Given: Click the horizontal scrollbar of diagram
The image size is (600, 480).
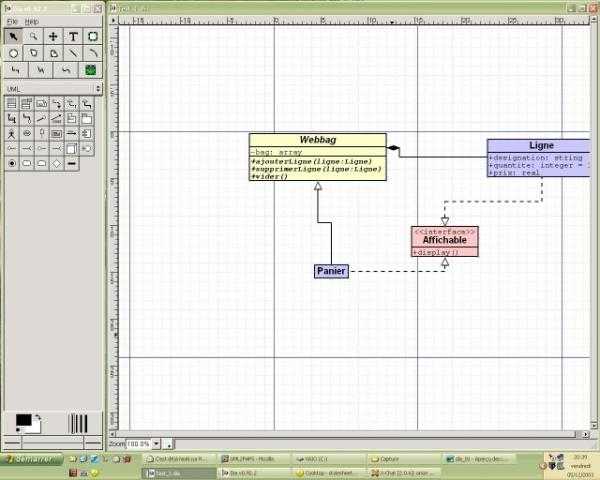Looking at the screenshot, I should (346, 434).
